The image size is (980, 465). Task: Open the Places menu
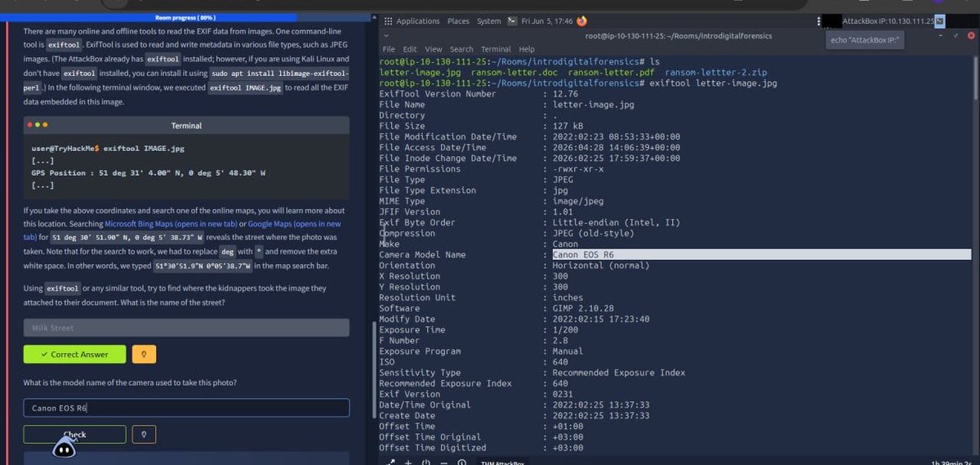click(x=458, y=21)
